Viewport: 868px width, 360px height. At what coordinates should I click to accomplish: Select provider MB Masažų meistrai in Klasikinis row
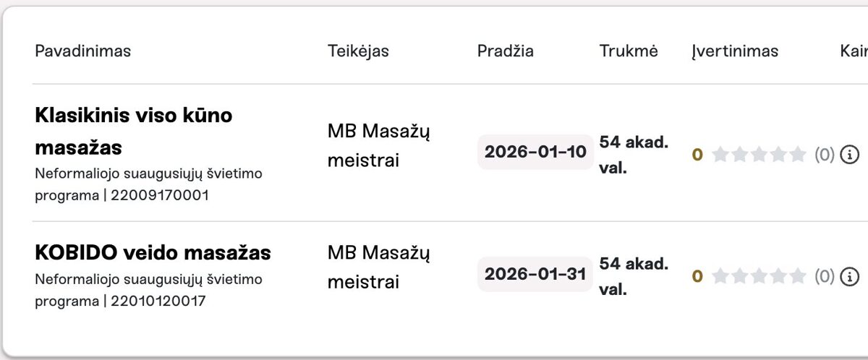tap(378, 145)
